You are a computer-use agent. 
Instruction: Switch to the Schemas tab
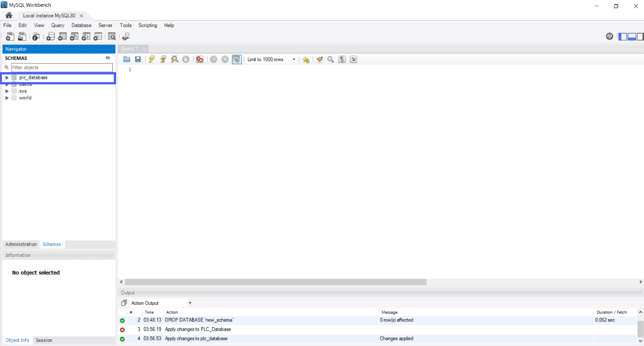[51, 244]
